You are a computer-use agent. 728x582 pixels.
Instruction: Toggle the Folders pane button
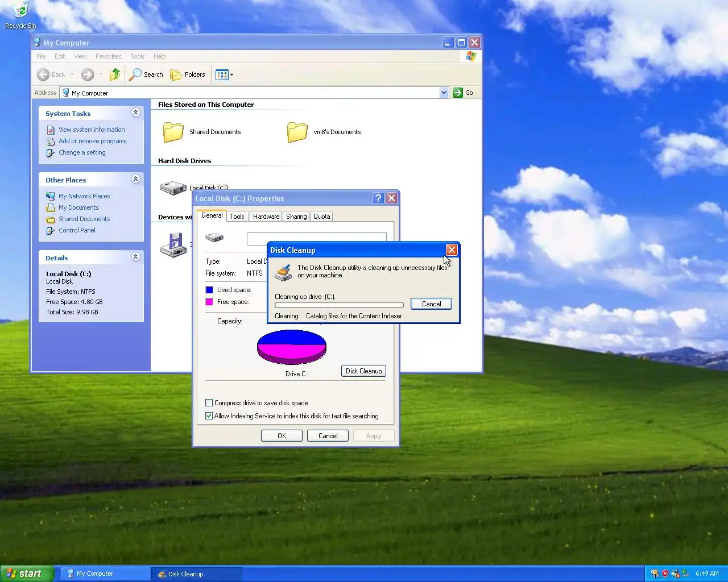click(x=188, y=74)
